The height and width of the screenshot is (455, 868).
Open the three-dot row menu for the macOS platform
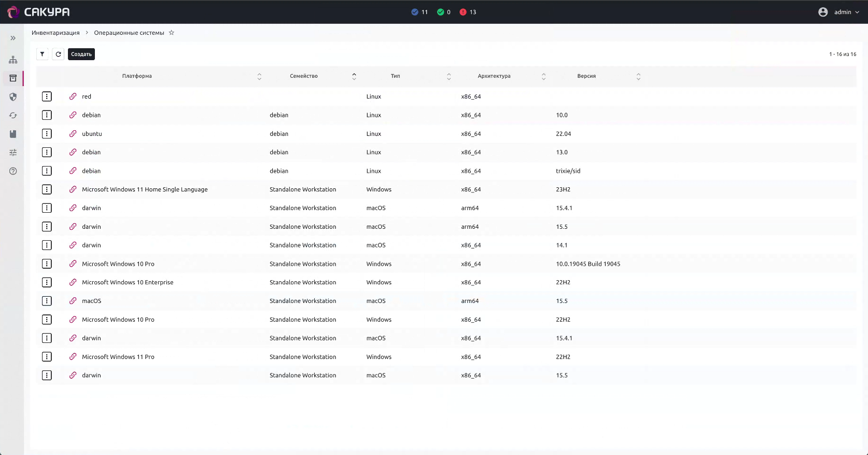click(x=47, y=301)
